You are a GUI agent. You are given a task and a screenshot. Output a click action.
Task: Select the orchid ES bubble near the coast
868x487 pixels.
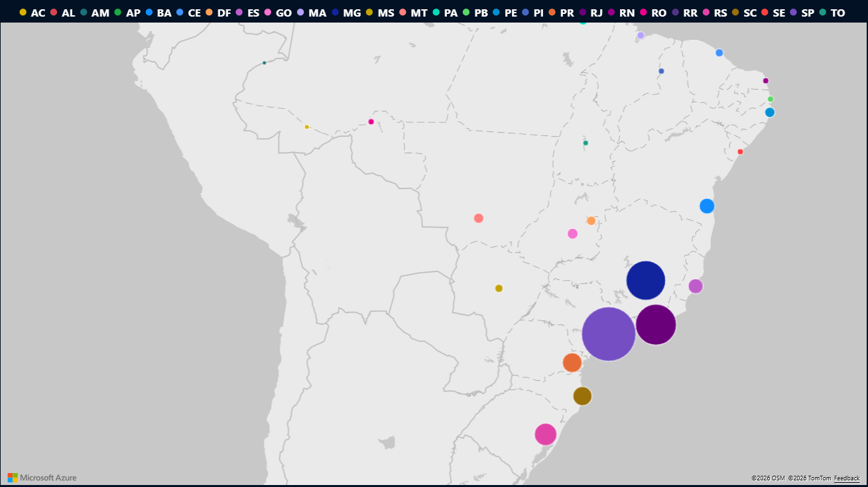(695, 286)
